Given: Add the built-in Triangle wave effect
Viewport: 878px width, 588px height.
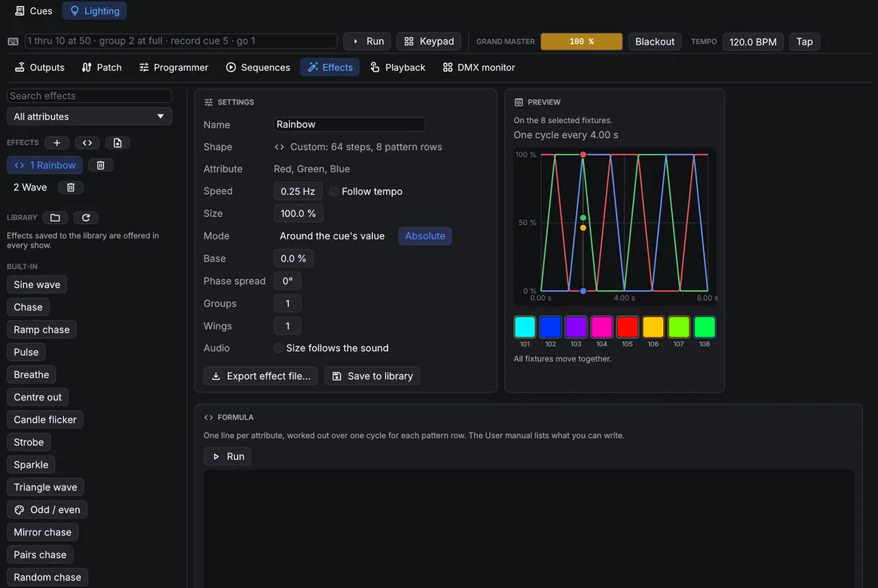Looking at the screenshot, I should (x=45, y=487).
